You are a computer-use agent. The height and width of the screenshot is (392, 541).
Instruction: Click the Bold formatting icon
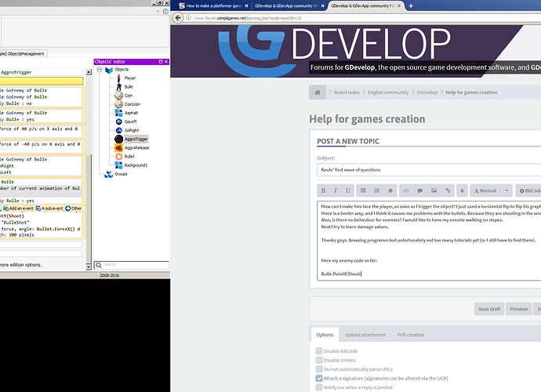pyautogui.click(x=323, y=191)
